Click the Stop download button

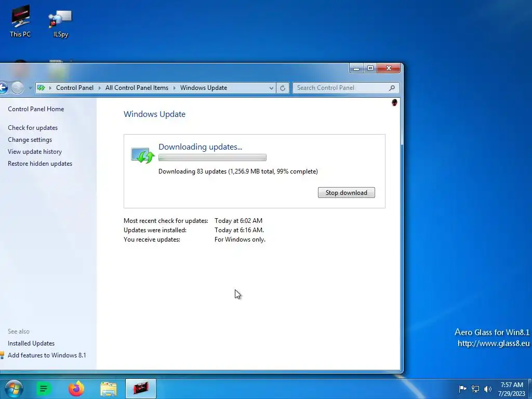[347, 193]
